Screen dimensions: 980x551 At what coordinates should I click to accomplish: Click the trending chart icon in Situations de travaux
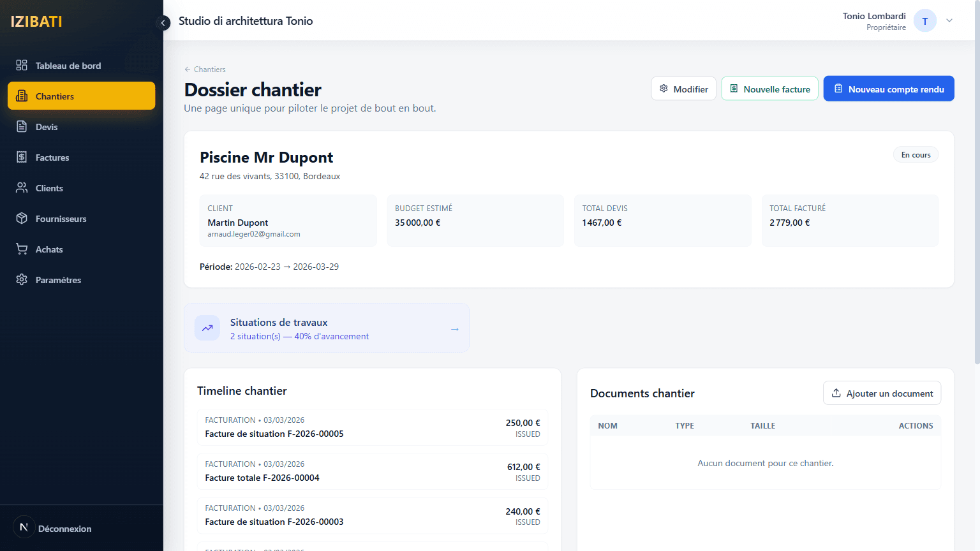[207, 328]
